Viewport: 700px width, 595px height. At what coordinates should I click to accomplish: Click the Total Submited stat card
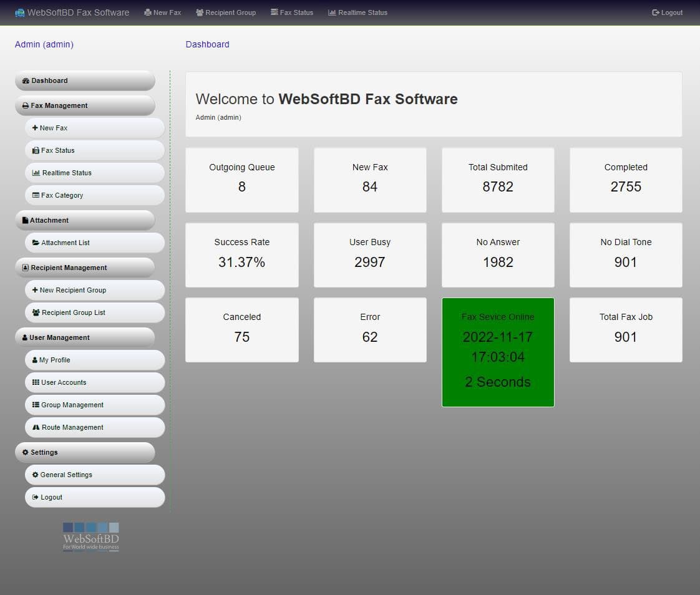498,180
